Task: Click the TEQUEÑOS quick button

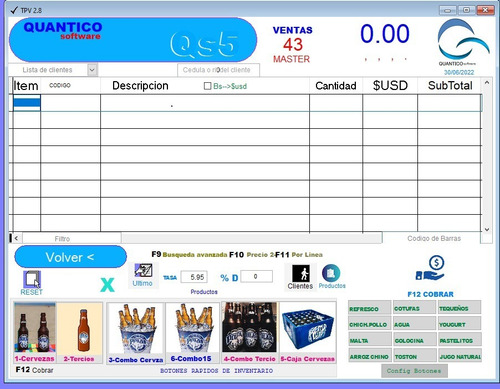Action: [x=460, y=307]
